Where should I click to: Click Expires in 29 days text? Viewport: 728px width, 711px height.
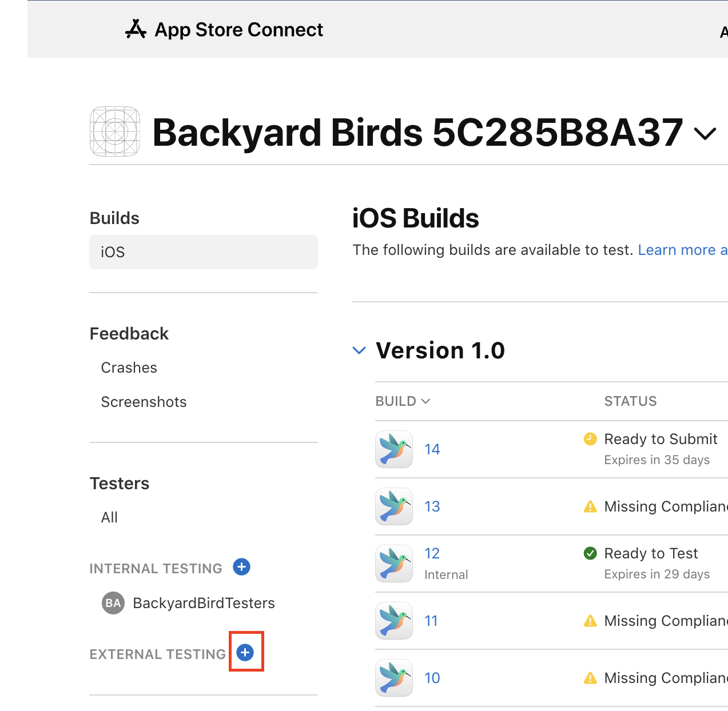coord(657,574)
